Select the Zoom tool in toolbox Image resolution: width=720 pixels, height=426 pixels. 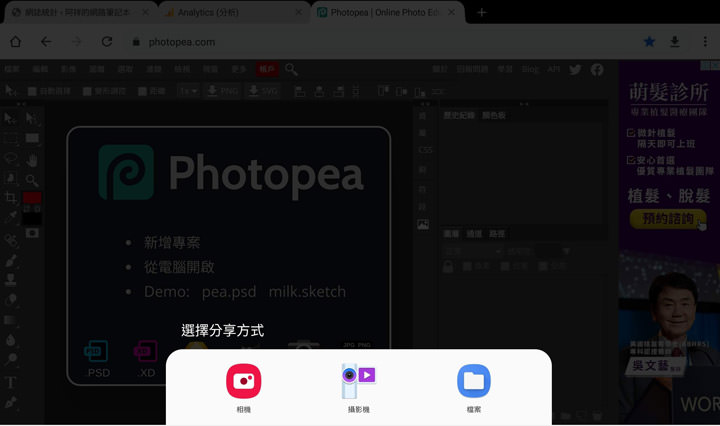click(x=32, y=180)
